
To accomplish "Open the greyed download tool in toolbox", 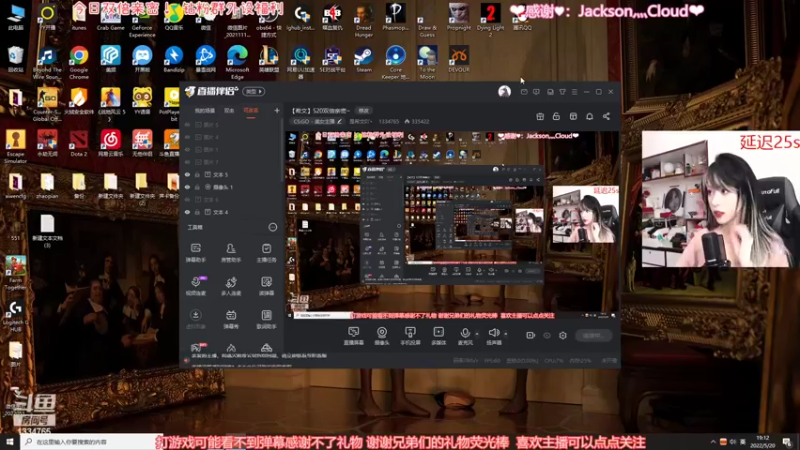I will point(195,319).
